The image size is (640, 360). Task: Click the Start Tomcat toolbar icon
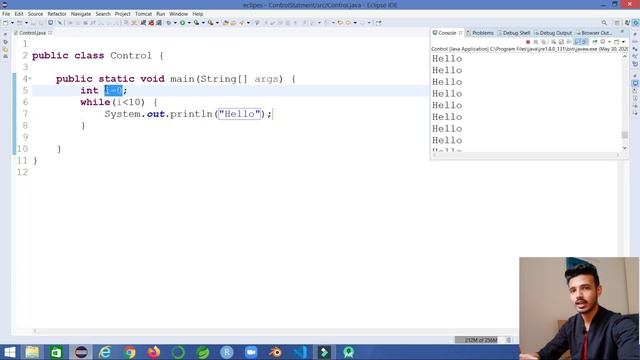pyautogui.click(x=143, y=22)
